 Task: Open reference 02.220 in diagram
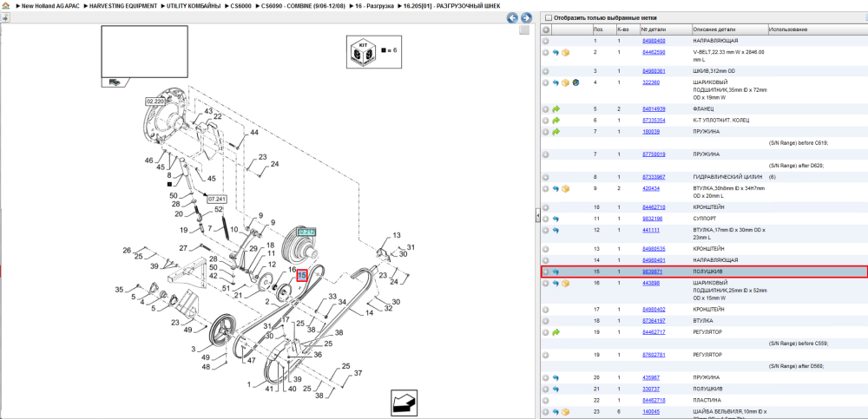point(155,101)
